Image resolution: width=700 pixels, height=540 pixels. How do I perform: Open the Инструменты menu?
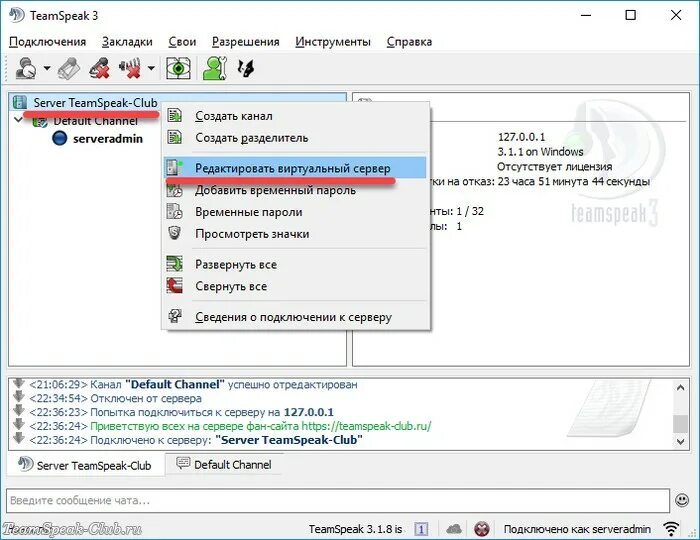333,42
